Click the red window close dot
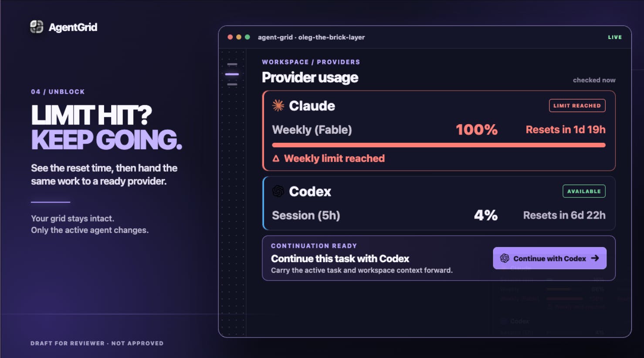Image resolution: width=644 pixels, height=358 pixels. click(x=230, y=37)
